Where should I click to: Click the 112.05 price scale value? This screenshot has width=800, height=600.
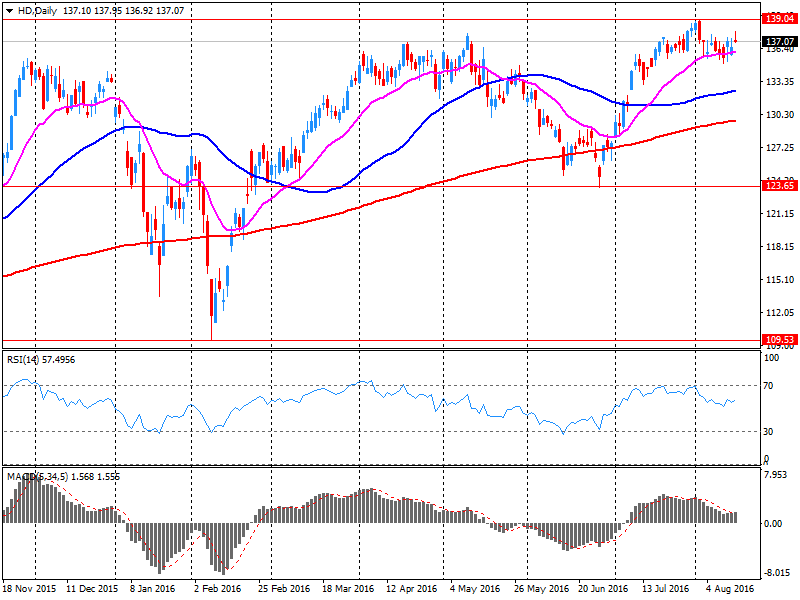tap(780, 313)
